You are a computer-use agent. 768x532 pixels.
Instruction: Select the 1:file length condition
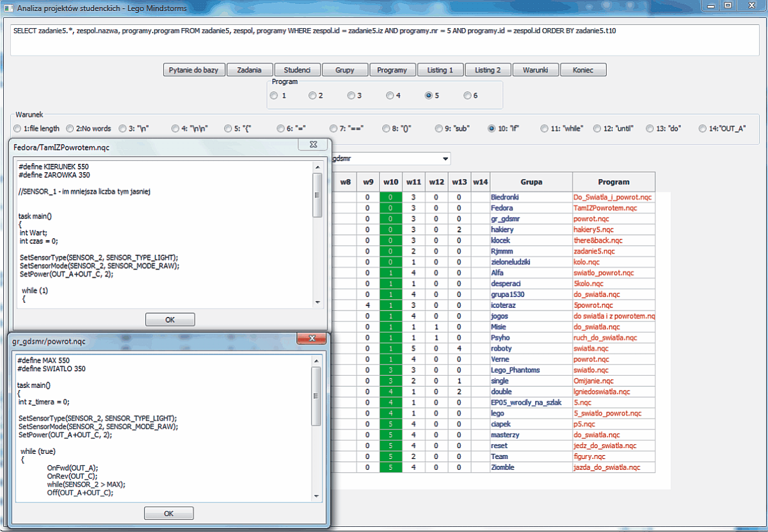pos(17,128)
